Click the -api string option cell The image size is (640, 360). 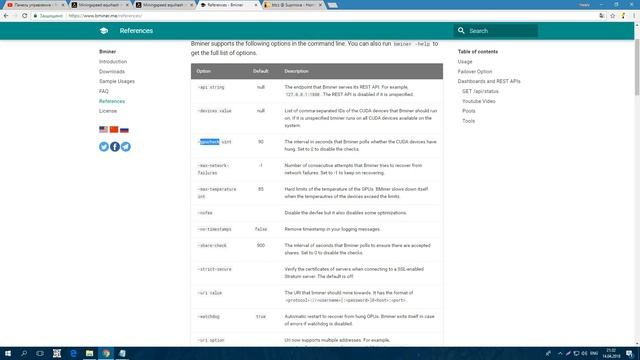[x=211, y=87]
